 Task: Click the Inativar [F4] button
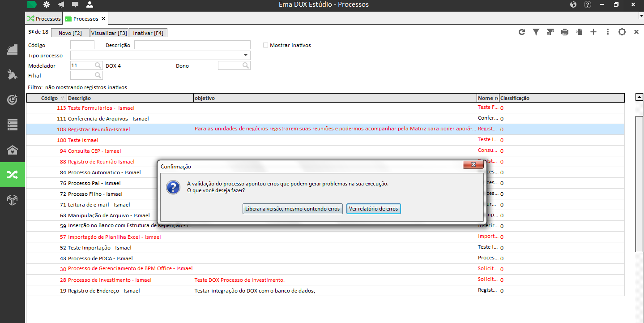[x=148, y=33]
